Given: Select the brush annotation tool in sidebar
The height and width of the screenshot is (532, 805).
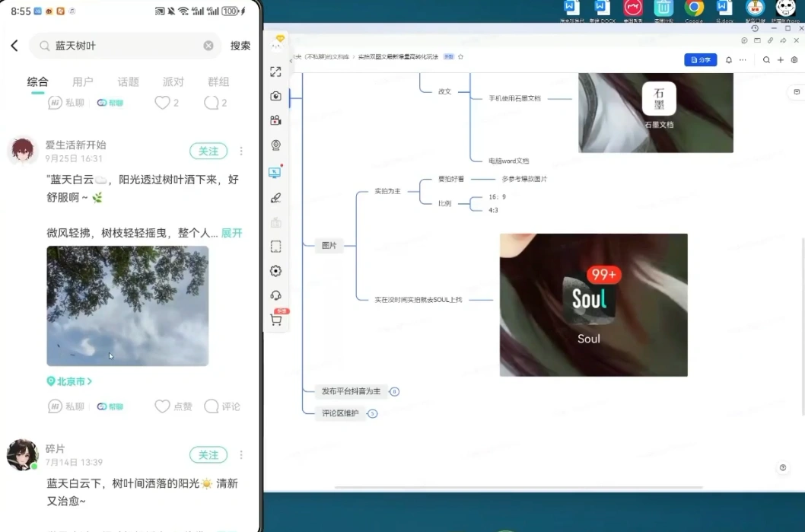Looking at the screenshot, I should (x=275, y=198).
